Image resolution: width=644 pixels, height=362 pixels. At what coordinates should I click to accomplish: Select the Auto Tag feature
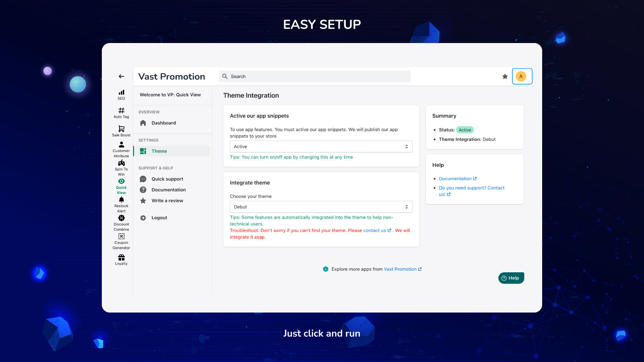tap(121, 113)
